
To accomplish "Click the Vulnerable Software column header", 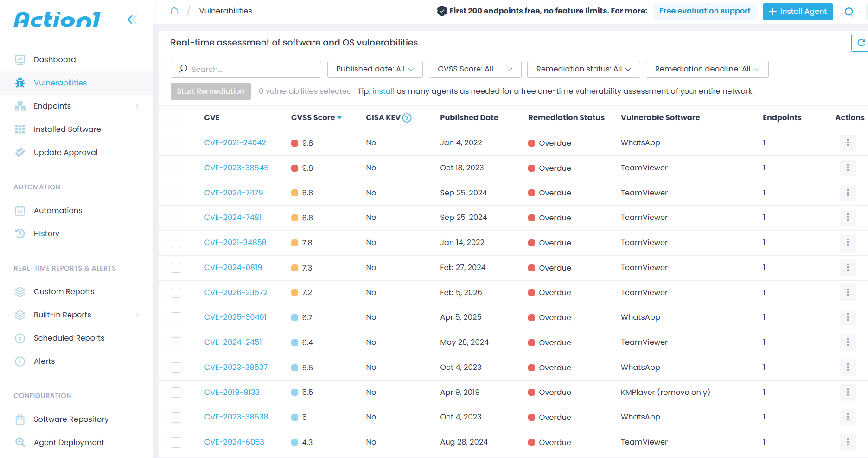I will click(660, 118).
